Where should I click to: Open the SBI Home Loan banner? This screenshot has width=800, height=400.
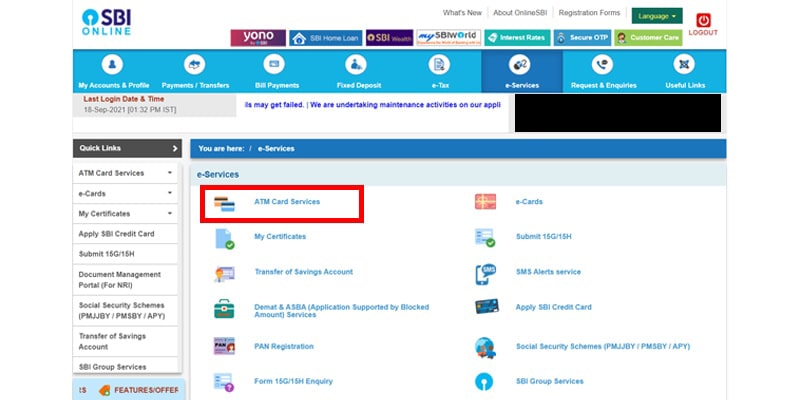pos(326,38)
